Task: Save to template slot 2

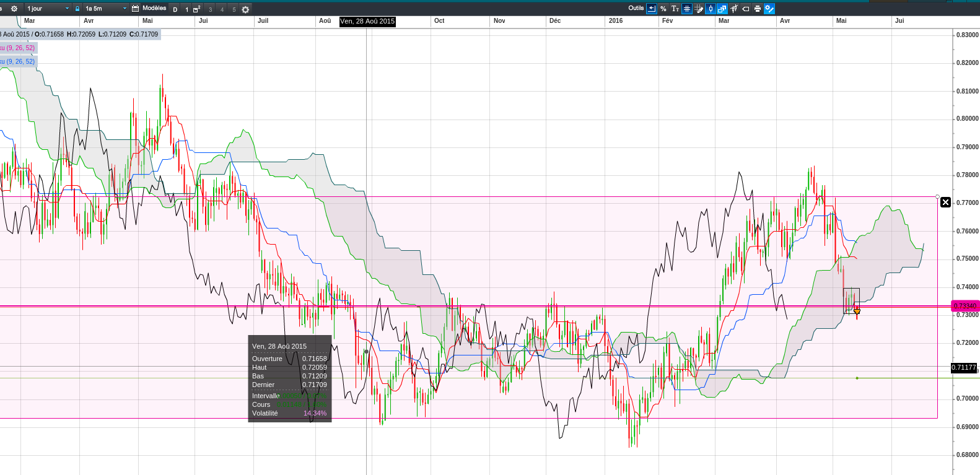Action: (x=197, y=9)
